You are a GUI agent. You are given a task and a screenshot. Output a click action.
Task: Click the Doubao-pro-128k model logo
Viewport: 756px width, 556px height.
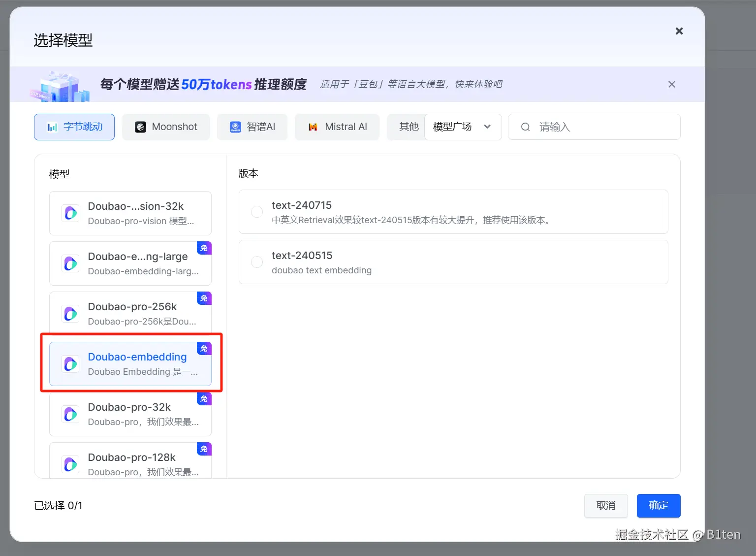pos(70,464)
